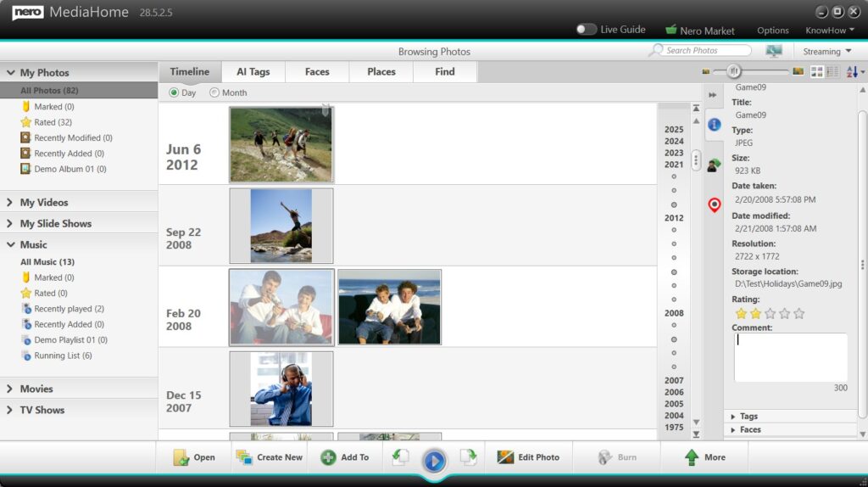This screenshot has height=487, width=868.
Task: Adjust the thumbnail size slider
Action: point(734,71)
